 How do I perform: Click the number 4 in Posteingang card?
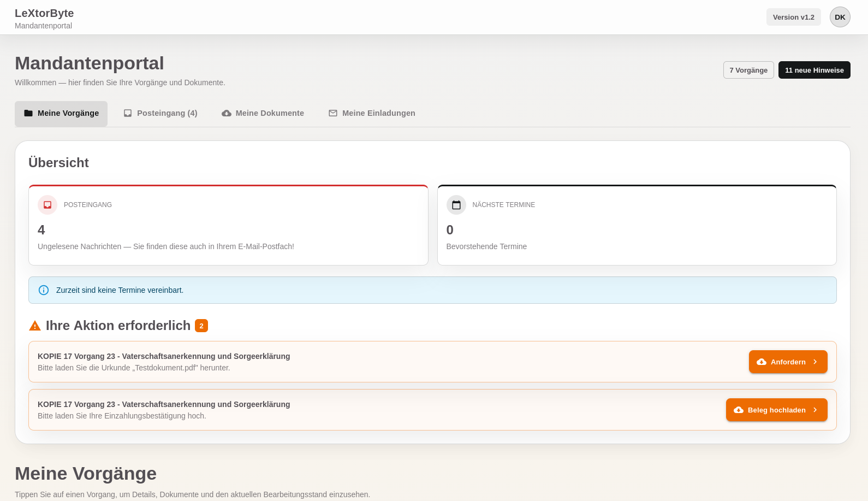click(x=41, y=230)
